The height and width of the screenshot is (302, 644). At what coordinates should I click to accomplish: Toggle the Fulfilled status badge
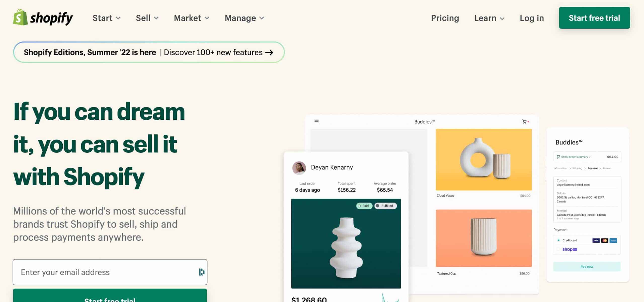tap(386, 206)
